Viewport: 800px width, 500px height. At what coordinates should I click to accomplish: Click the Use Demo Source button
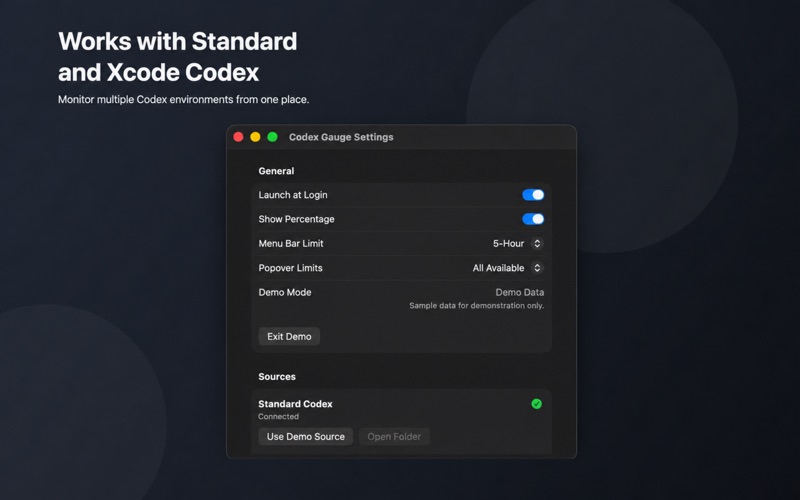pyautogui.click(x=305, y=437)
